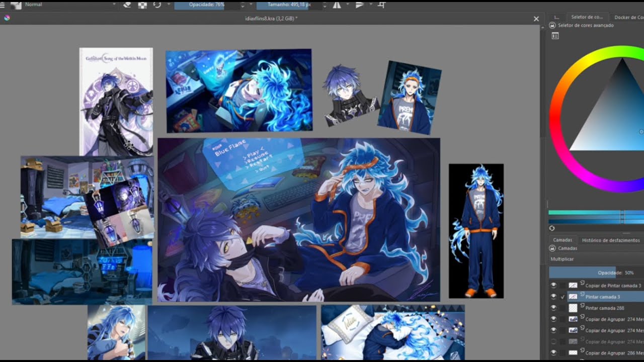Click the main Blue Flame artwork on canvas
Image resolution: width=644 pixels, height=362 pixels.
[x=299, y=220]
